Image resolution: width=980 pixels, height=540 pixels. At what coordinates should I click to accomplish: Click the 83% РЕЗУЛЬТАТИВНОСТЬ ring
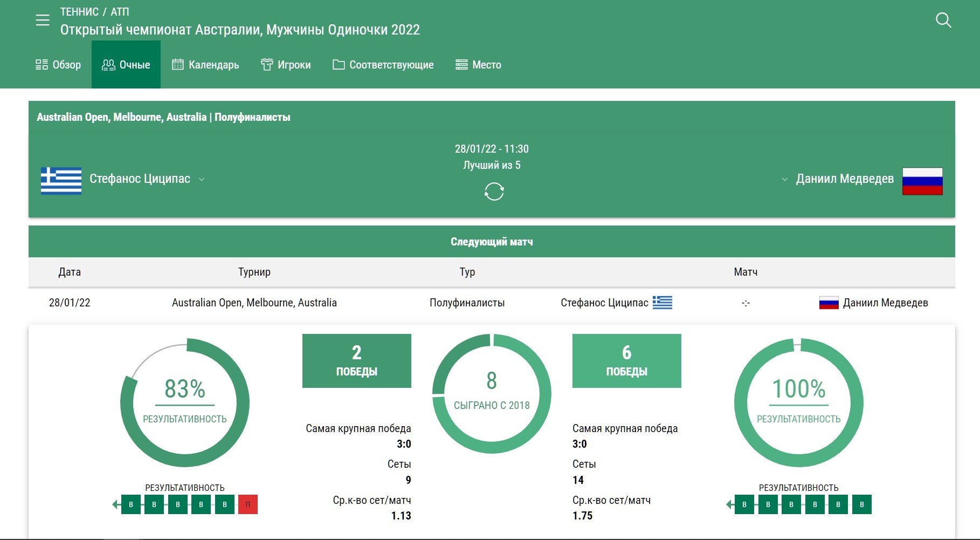(x=185, y=402)
